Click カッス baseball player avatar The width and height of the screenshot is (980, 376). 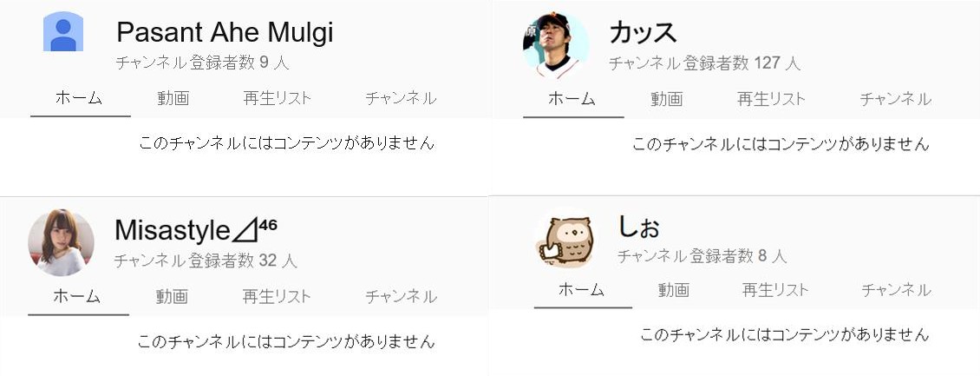coord(556,45)
